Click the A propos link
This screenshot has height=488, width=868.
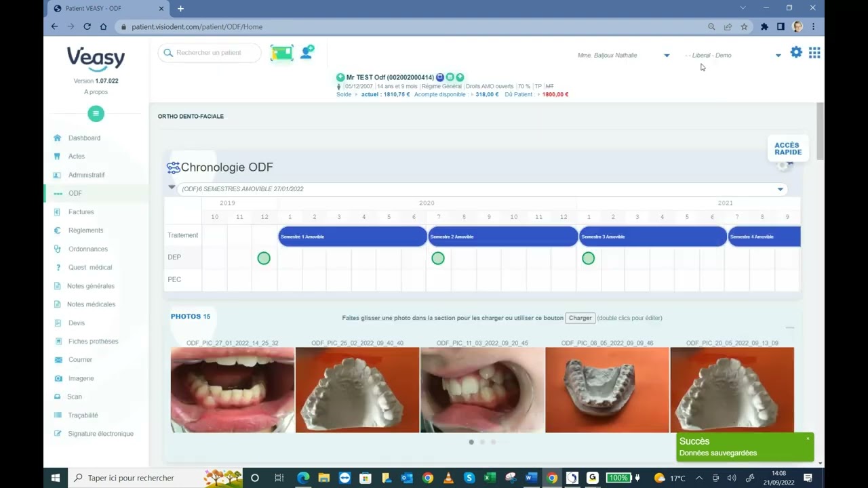(96, 91)
